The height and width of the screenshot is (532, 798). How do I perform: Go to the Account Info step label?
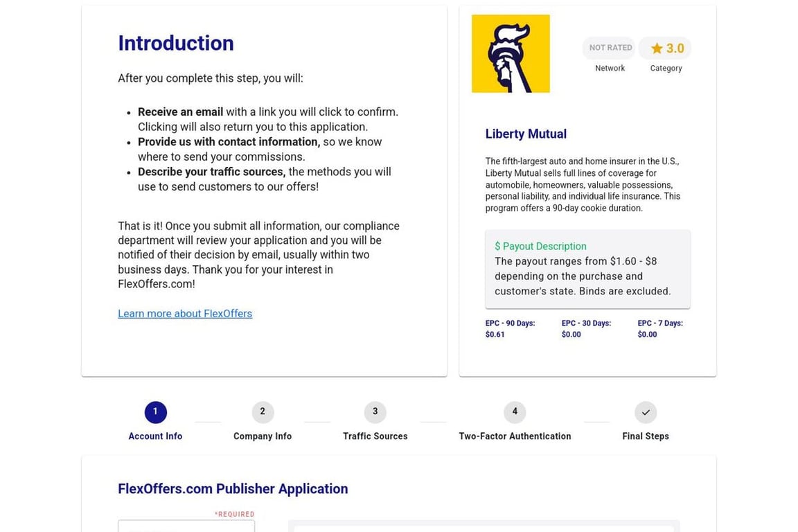pos(155,436)
